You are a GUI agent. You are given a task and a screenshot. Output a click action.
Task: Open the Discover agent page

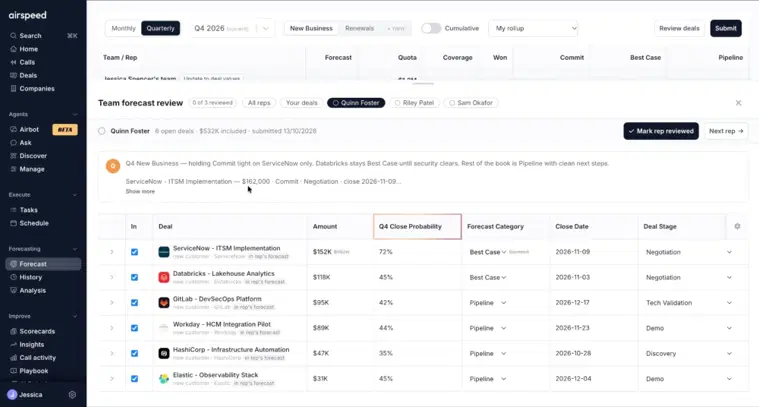[x=28, y=156]
